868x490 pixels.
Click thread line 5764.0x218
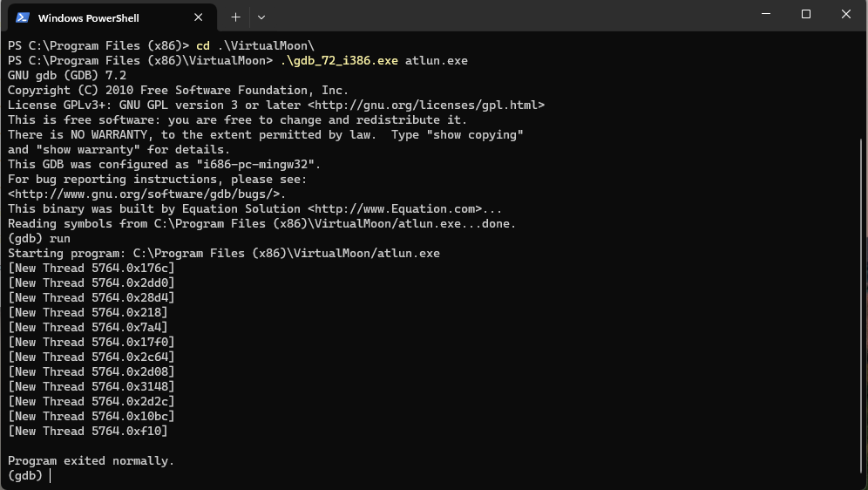point(87,313)
